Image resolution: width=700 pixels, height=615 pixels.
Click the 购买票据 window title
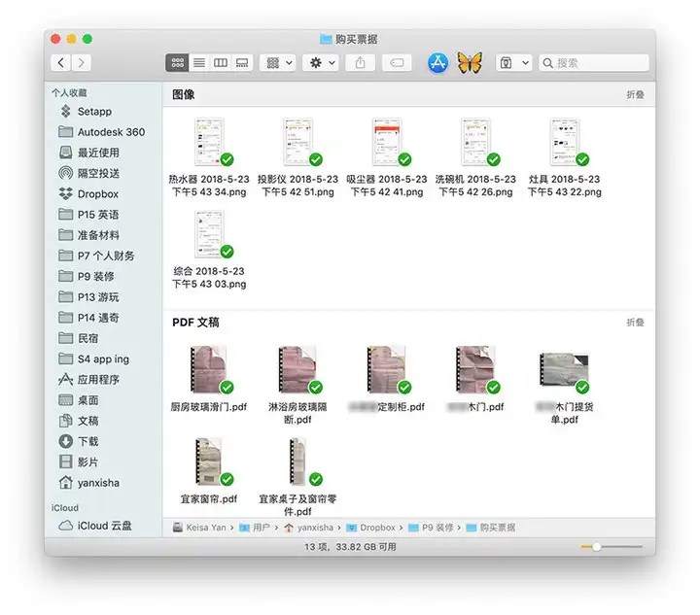(349, 39)
